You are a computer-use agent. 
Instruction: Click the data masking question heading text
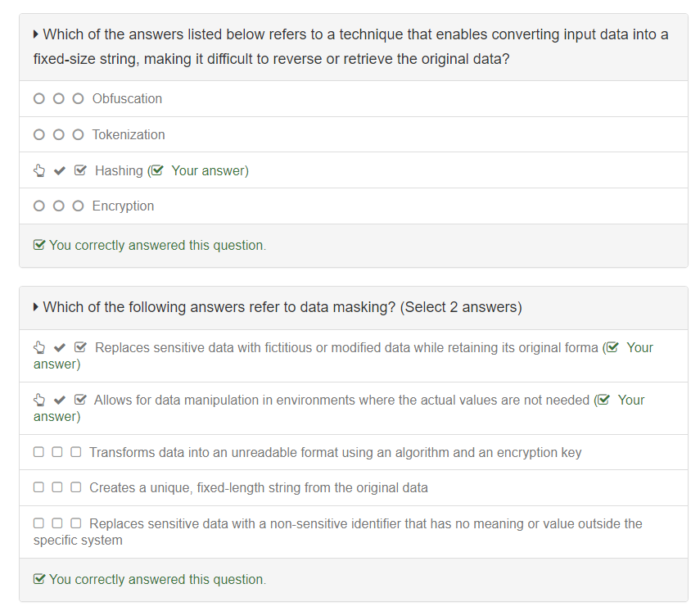click(282, 307)
